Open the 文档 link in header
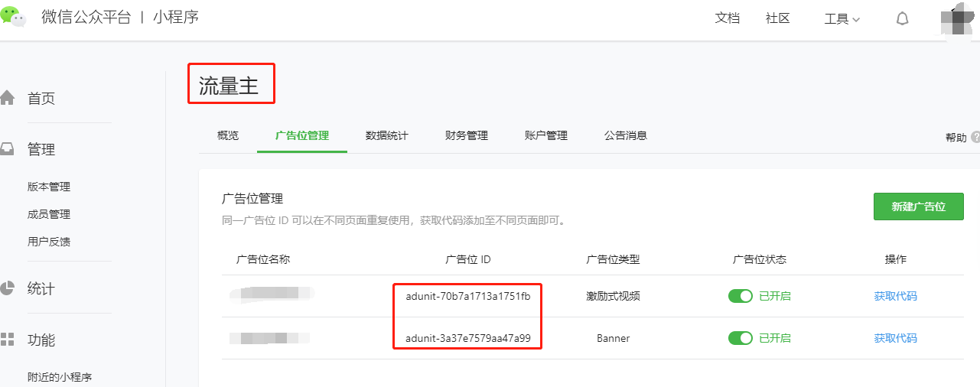Viewport: 980px width, 387px height. (728, 18)
